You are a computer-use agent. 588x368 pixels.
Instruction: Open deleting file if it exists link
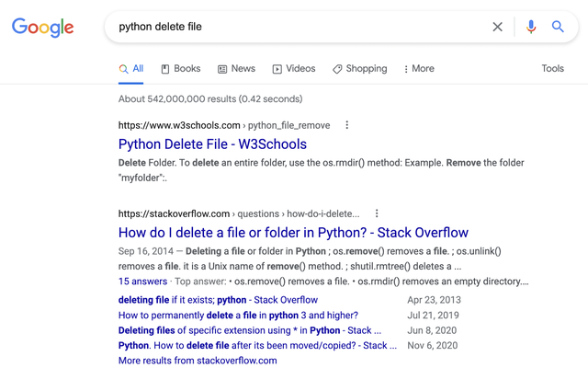(218, 300)
